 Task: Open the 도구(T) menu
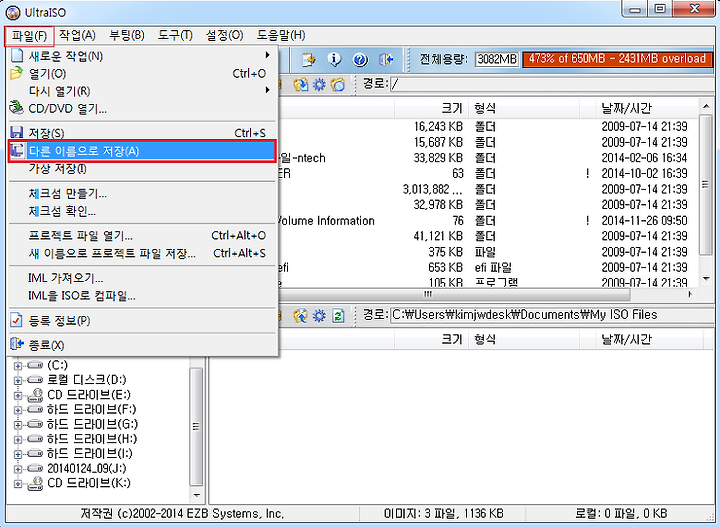click(175, 35)
